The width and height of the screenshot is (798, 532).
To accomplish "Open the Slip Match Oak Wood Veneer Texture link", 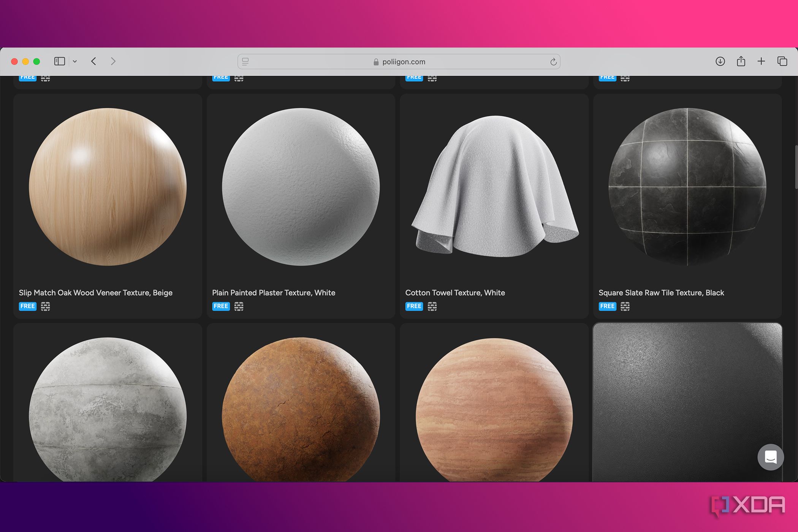I will click(x=95, y=293).
